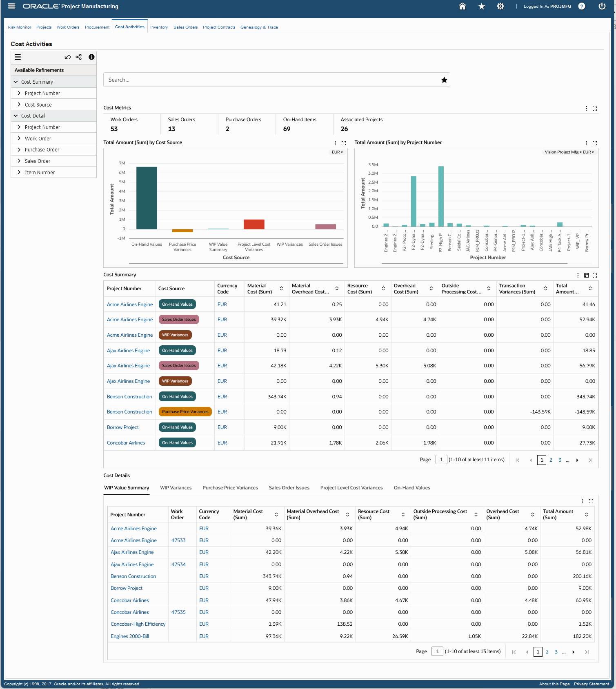Switch to the Risk Monitor tab
This screenshot has height=689, width=616.
pos(20,27)
